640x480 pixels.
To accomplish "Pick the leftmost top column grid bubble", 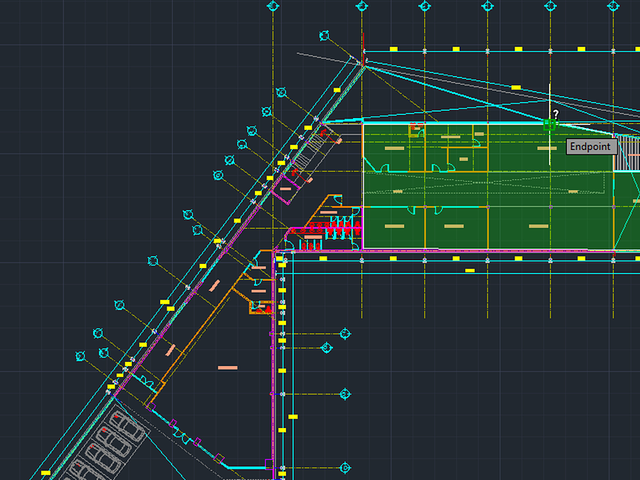I will point(273,6).
